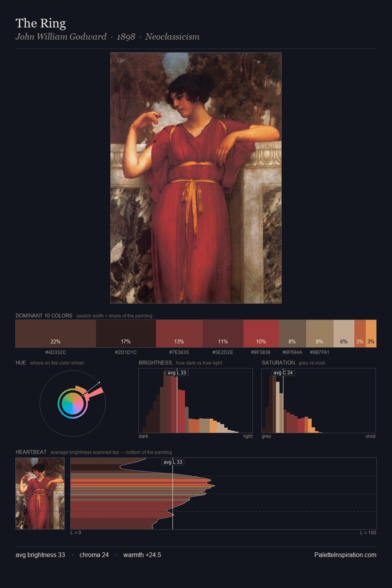Open the PaletteInspiration.com link
Image resolution: width=392 pixels, height=588 pixels.
(x=345, y=555)
